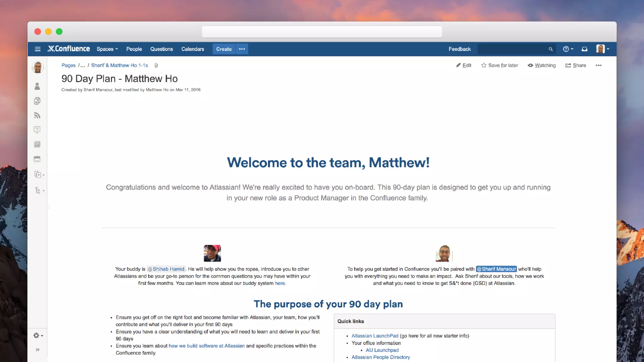Open Calendars in the top navigation
Image resolution: width=644 pixels, height=362 pixels.
click(x=192, y=49)
